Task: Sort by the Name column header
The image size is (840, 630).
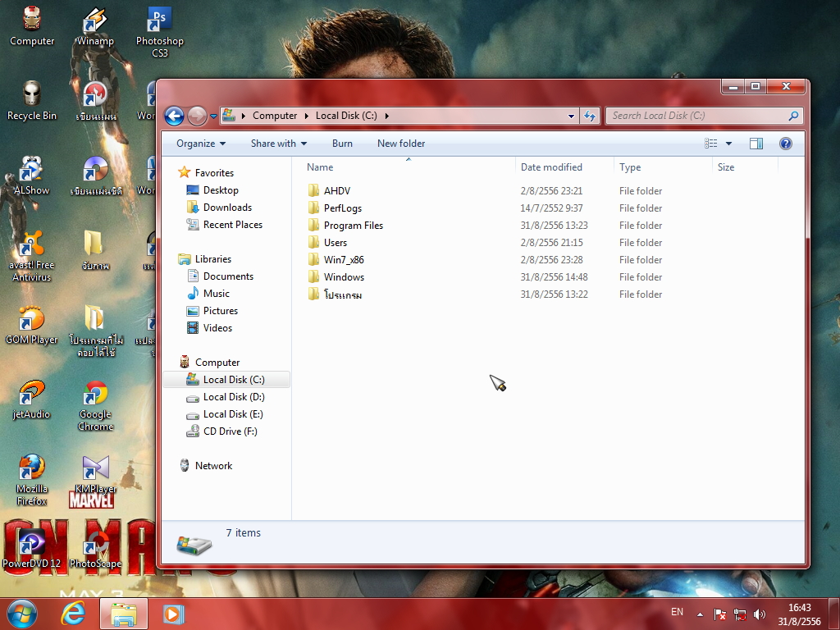Action: coord(409,167)
